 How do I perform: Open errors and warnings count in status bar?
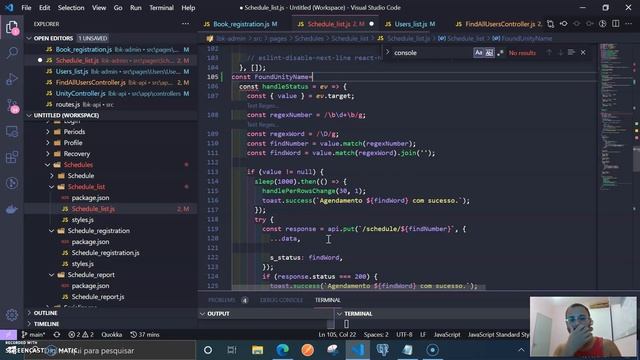[x=81, y=334]
